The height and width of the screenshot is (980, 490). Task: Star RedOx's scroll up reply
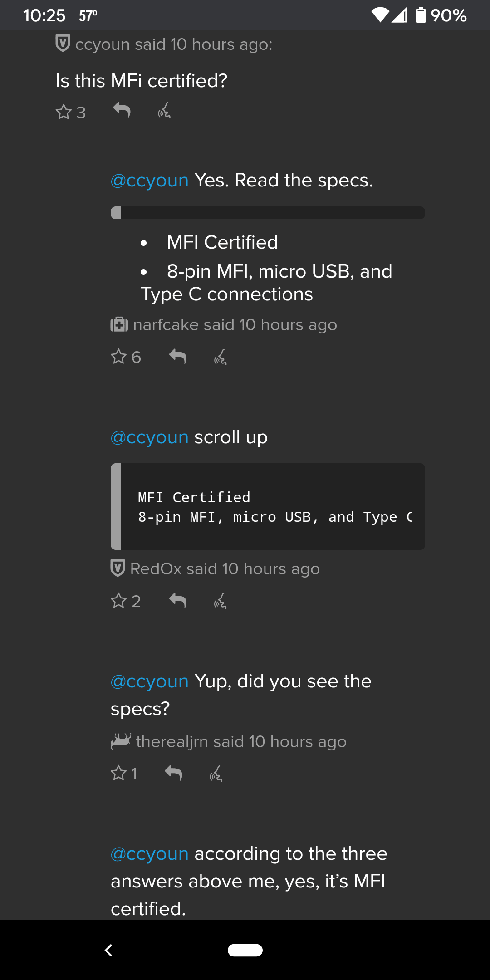click(119, 601)
